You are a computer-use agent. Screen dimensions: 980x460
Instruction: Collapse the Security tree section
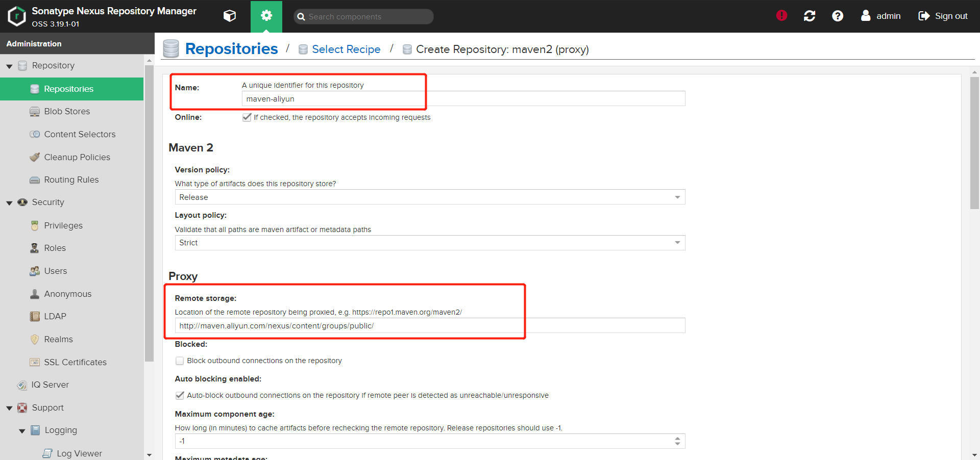click(9, 203)
